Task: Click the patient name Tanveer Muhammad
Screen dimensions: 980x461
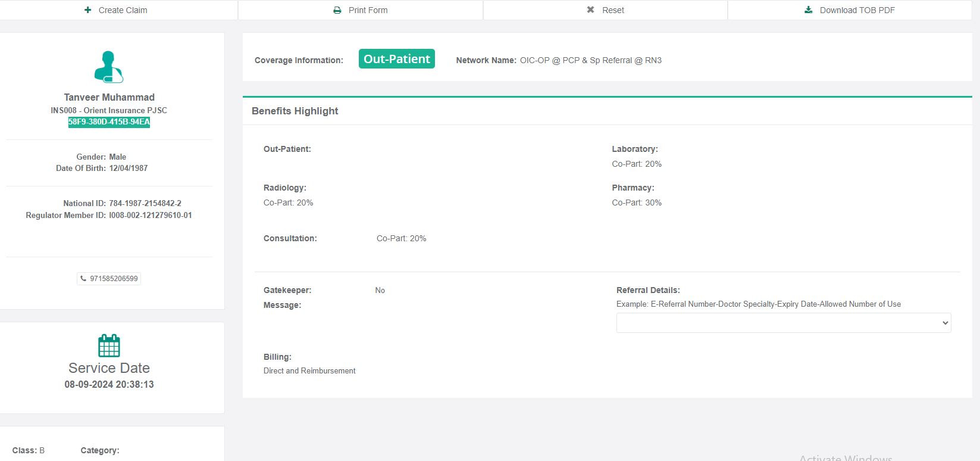Action: (x=109, y=97)
